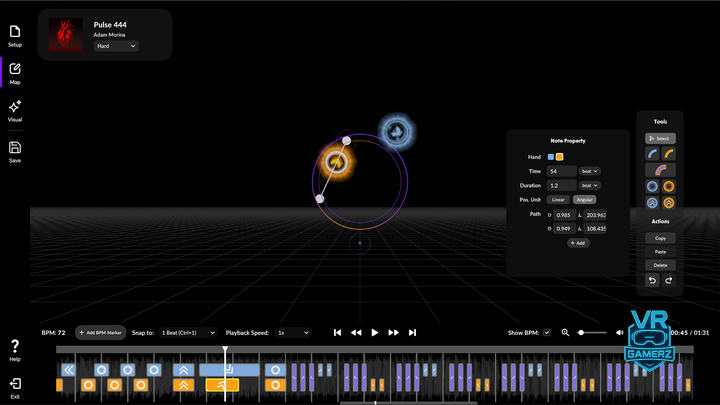Select the blue arc slider tool
Screen dimensions: 720x405
tap(652, 154)
